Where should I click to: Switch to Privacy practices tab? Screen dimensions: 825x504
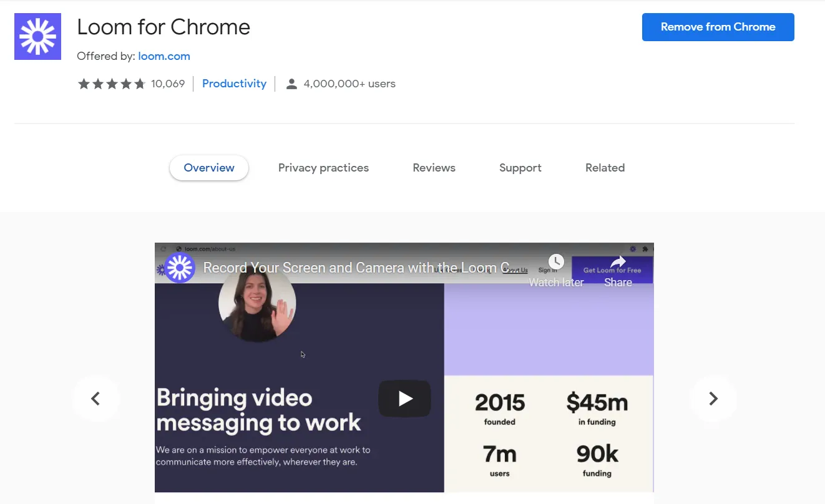pos(323,168)
